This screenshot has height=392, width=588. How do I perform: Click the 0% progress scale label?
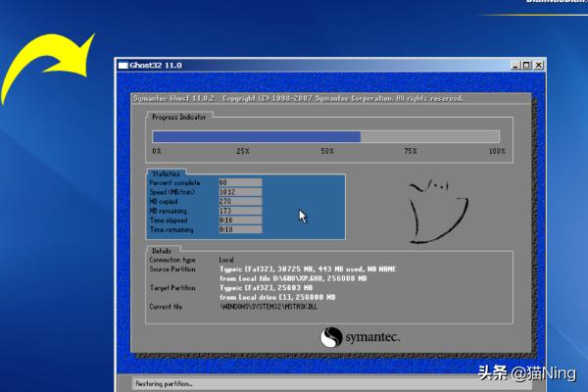coord(157,151)
